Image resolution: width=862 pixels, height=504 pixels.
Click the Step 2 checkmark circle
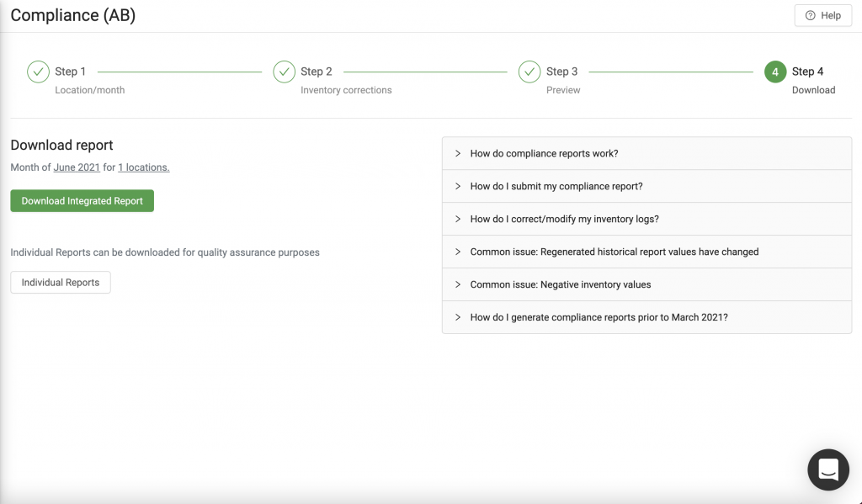coord(285,72)
